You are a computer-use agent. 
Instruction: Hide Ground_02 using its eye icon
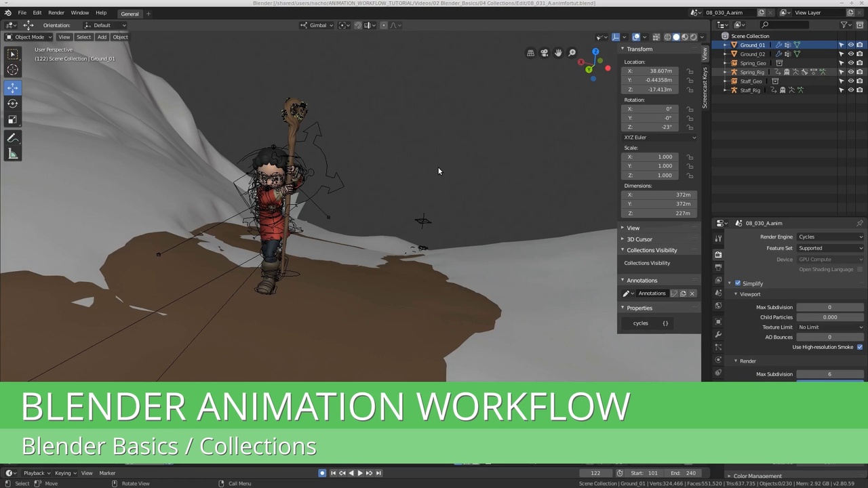[x=850, y=54]
